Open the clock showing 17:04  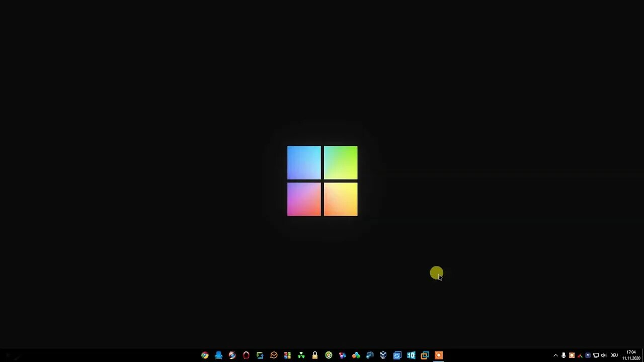tap(631, 355)
